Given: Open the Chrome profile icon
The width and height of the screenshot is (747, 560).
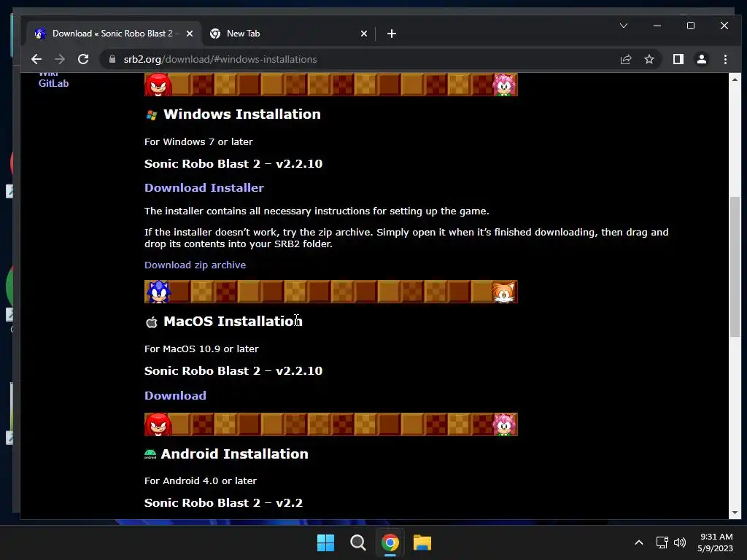Looking at the screenshot, I should pyautogui.click(x=702, y=60).
